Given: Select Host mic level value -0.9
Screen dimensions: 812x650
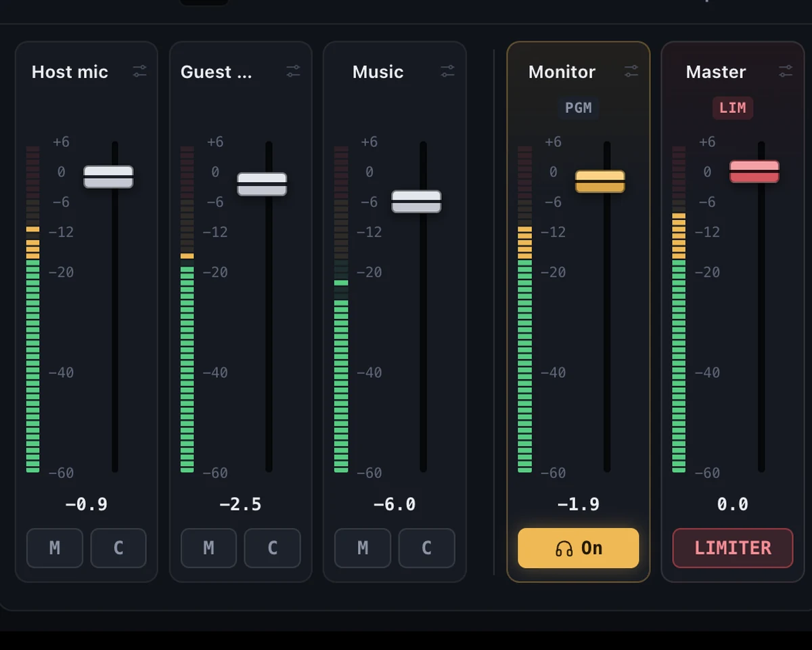Looking at the screenshot, I should coord(86,504).
